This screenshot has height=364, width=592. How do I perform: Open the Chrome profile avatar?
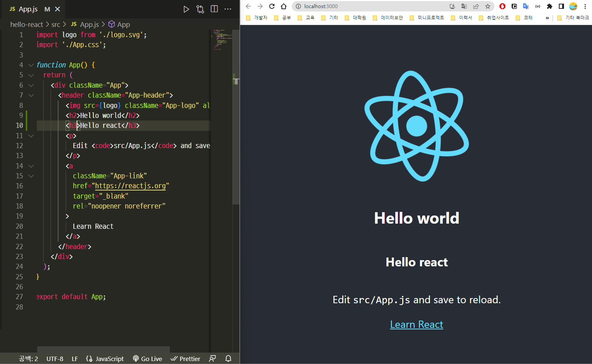(x=573, y=6)
